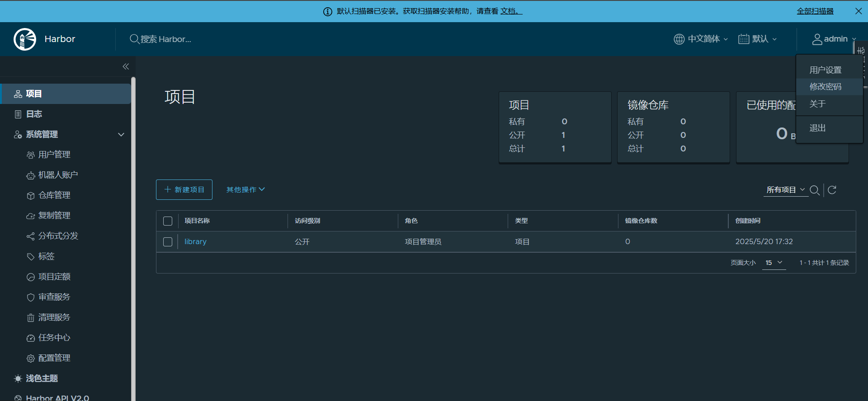Click the admin user avatar icon
The image size is (868, 401).
click(817, 39)
